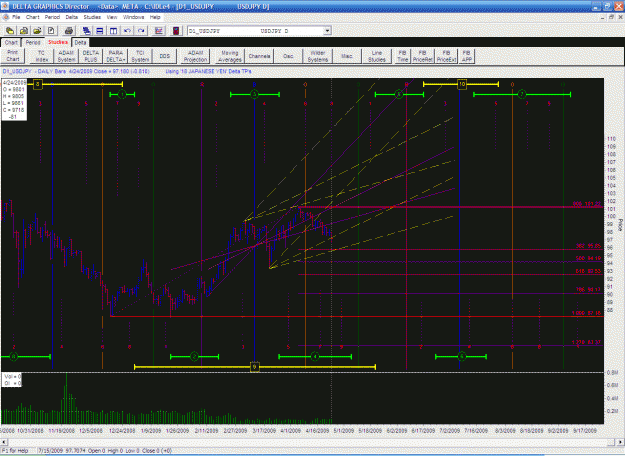Click the FIB PriceRet button
Screen dimensions: 625x456
(x=423, y=56)
